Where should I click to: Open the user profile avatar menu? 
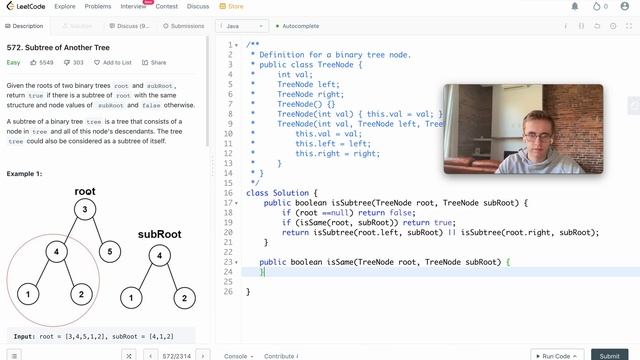(x=624, y=6)
